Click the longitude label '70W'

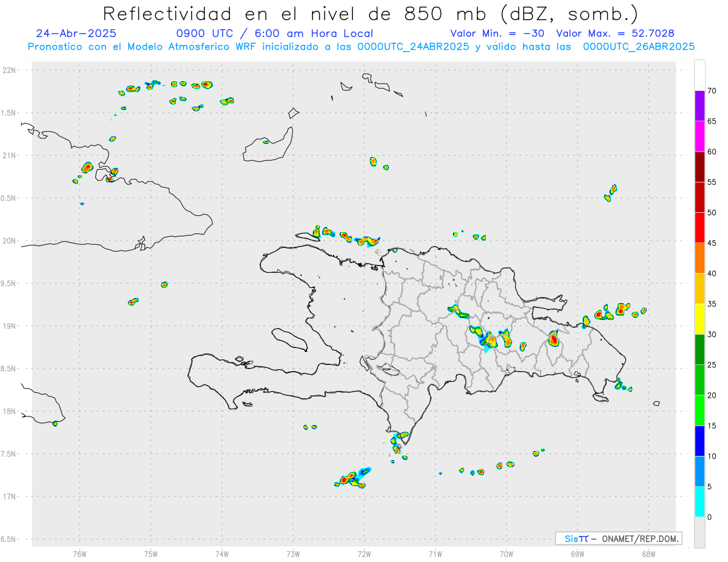pyautogui.click(x=506, y=554)
